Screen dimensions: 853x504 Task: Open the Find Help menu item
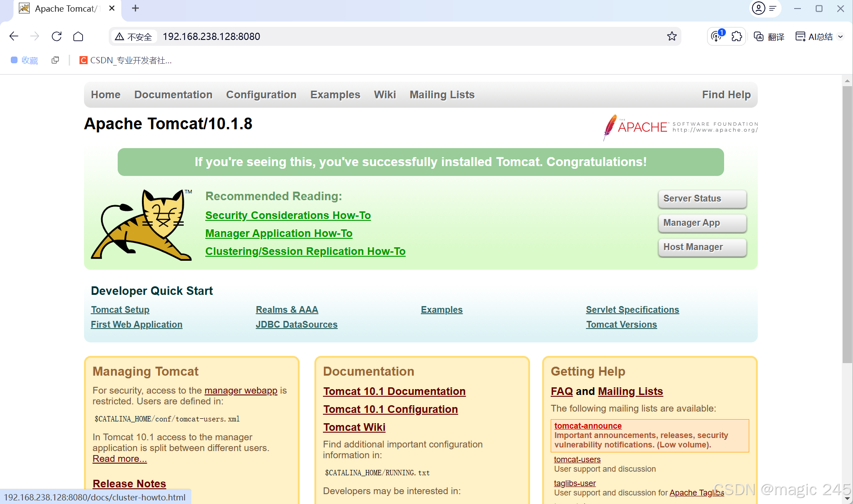pos(726,95)
